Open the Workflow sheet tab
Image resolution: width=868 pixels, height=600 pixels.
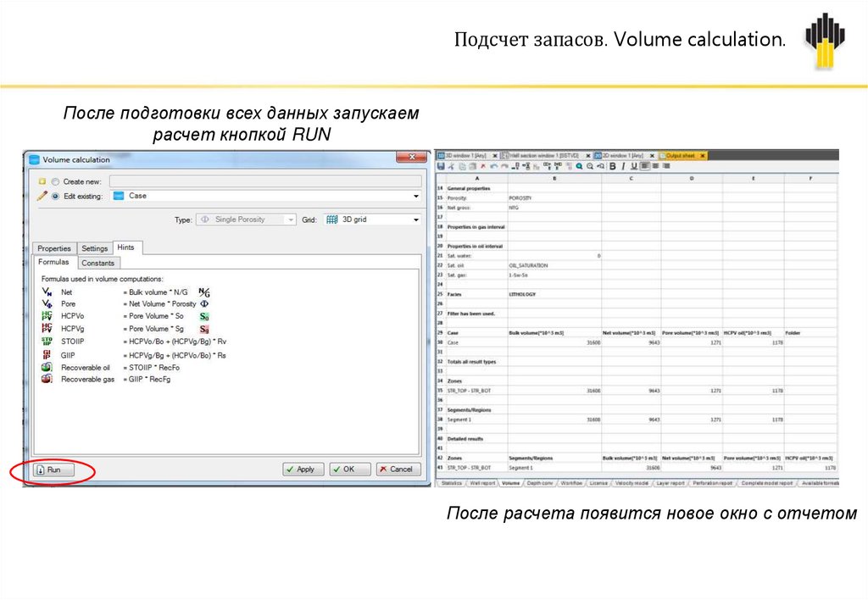pos(571,483)
